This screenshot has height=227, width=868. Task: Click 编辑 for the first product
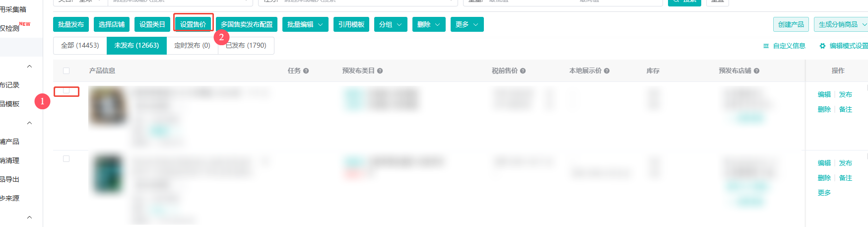824,94
